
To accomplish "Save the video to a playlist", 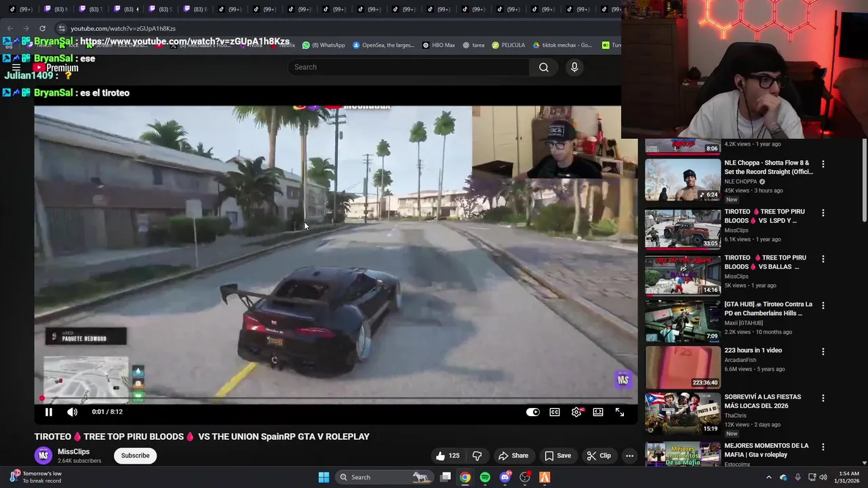I will pyautogui.click(x=557, y=455).
